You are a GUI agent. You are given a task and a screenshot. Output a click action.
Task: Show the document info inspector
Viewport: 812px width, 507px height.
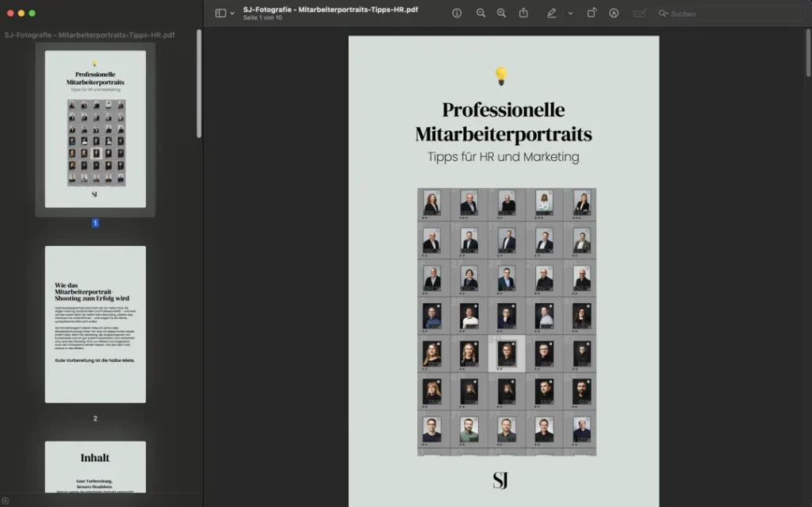click(457, 13)
